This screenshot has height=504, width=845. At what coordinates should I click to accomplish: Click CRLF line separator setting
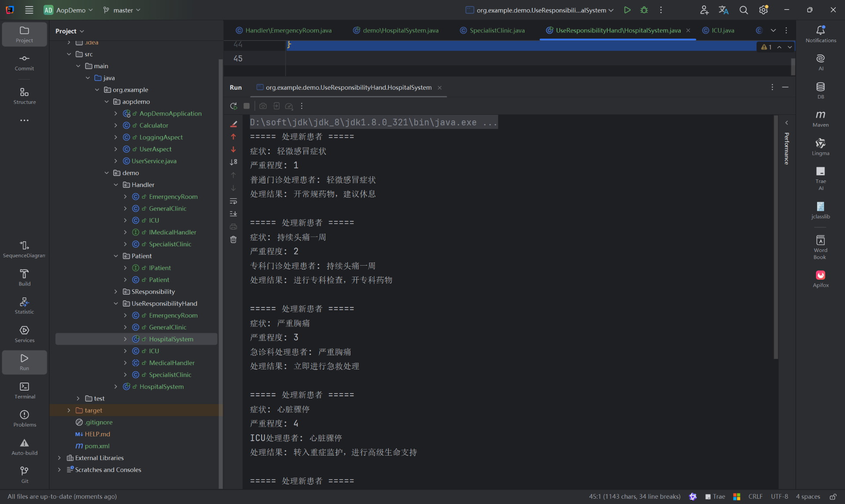(755, 497)
